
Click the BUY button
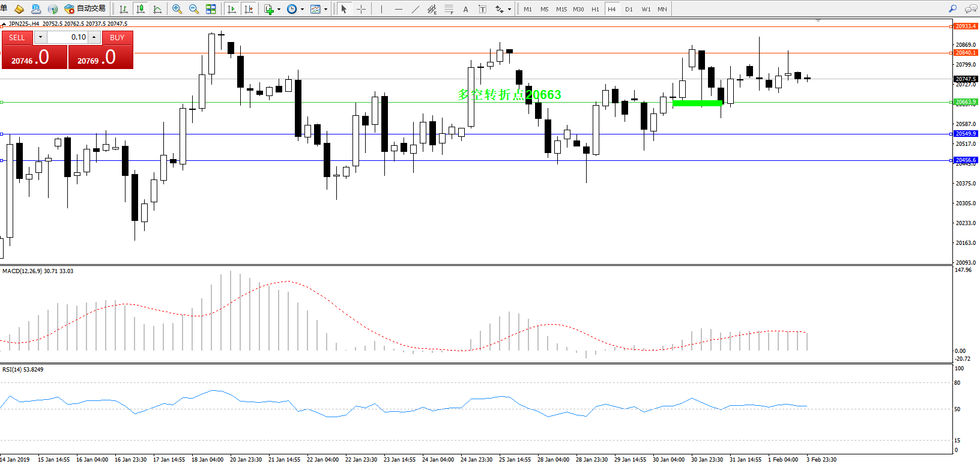click(x=117, y=37)
